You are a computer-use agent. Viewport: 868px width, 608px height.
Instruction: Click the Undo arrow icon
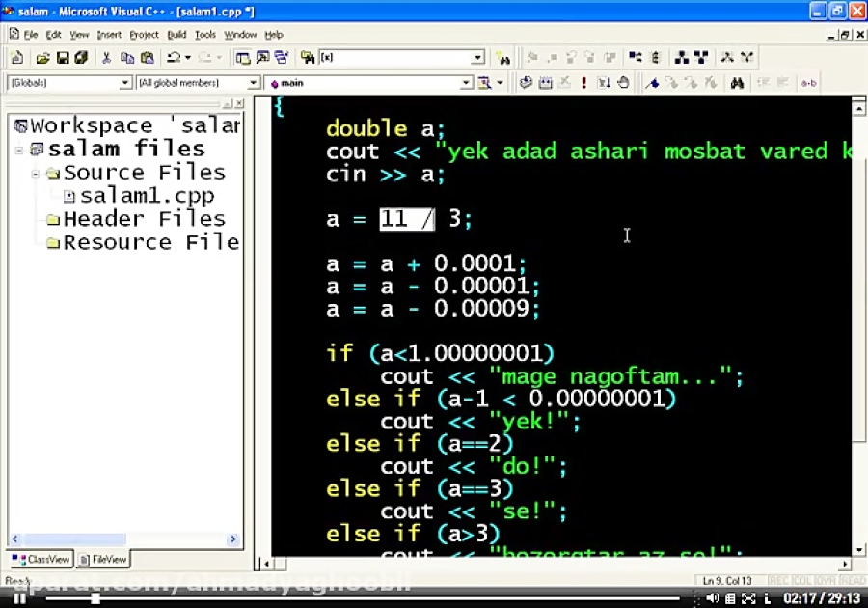pyautogui.click(x=174, y=58)
